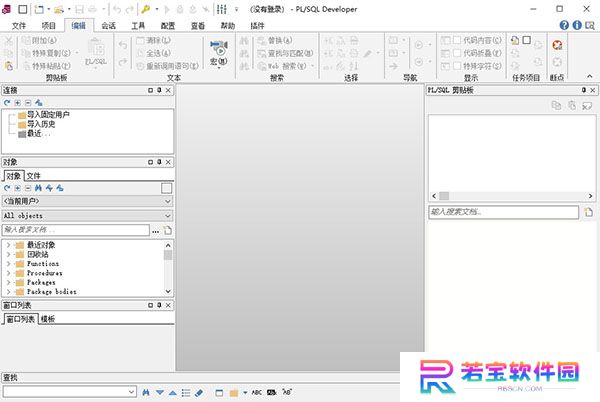Open the 查找 search text combo box dropdown
The width and height of the screenshot is (600, 402).
point(131,392)
